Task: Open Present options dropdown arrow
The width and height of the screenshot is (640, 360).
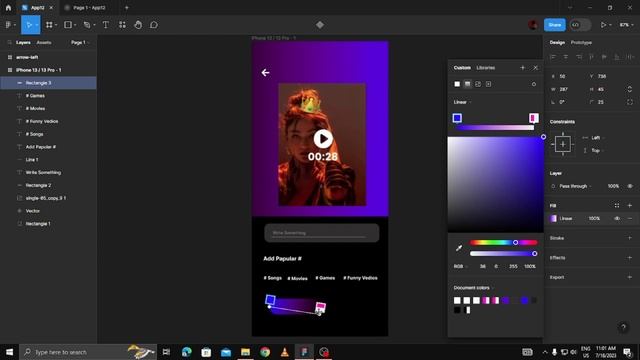Action: 611,25
